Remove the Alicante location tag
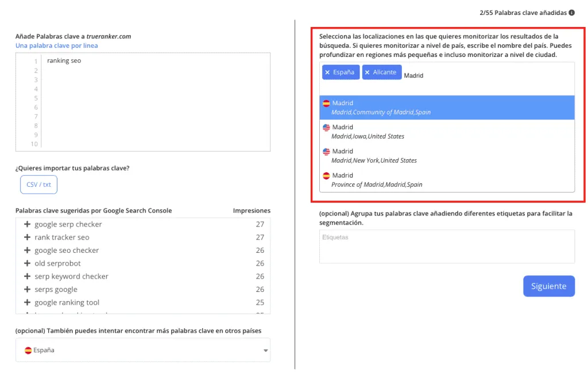This screenshot has height=373, width=588. click(x=367, y=72)
